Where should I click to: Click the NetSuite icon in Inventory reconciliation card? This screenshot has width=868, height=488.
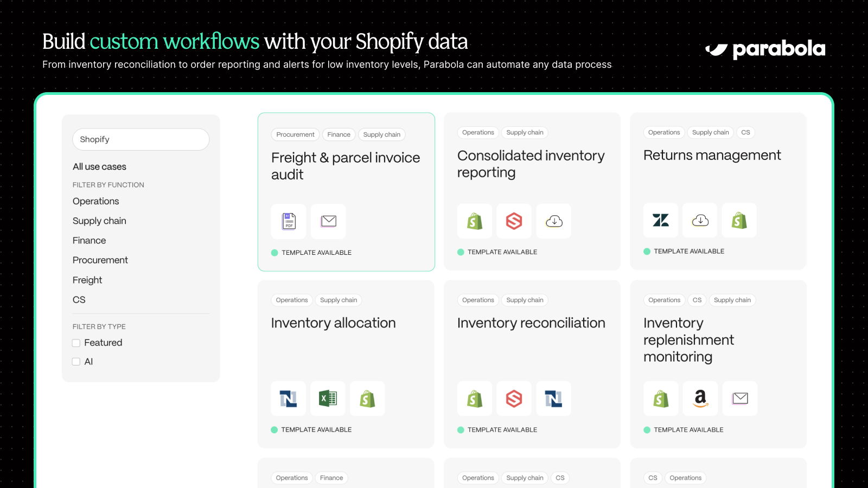click(x=553, y=399)
